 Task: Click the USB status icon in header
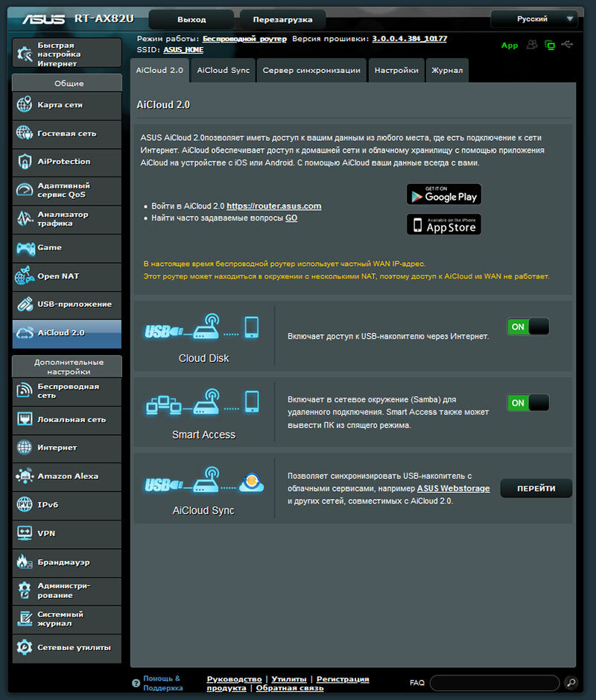tap(567, 44)
